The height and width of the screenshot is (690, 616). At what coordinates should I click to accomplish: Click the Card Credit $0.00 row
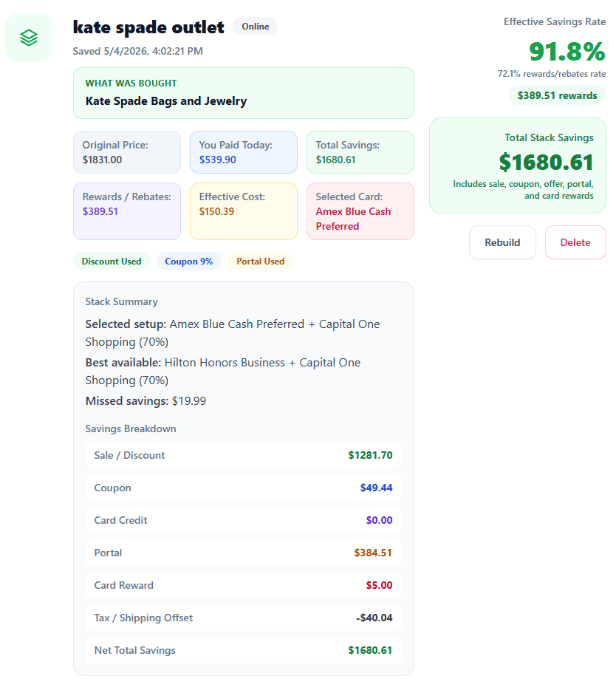pyautogui.click(x=244, y=520)
